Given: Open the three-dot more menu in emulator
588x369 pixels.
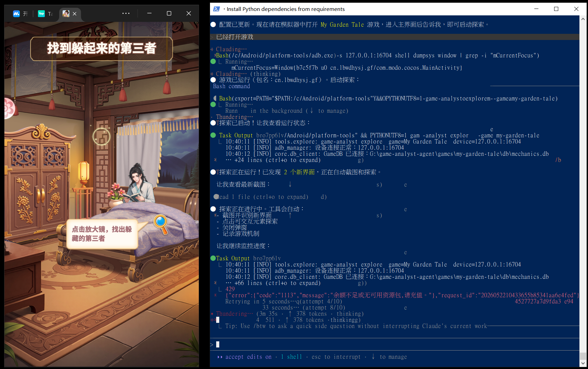Looking at the screenshot, I should coord(126,13).
